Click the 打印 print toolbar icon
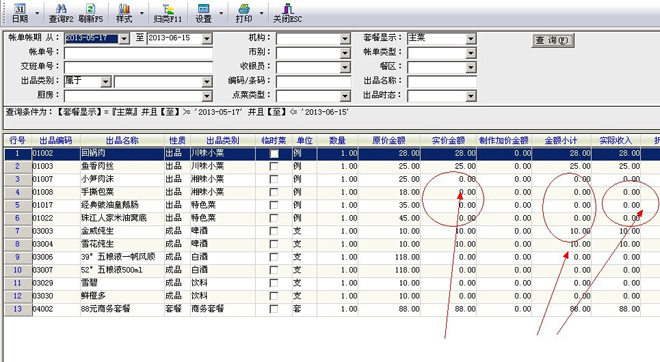The width and height of the screenshot is (660, 362). (x=244, y=13)
